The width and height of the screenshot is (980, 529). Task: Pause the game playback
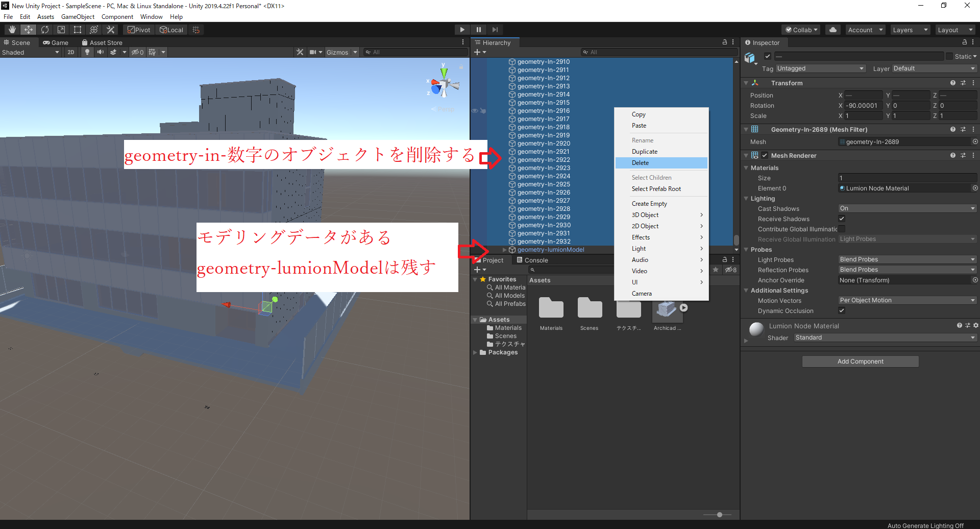pyautogui.click(x=478, y=30)
